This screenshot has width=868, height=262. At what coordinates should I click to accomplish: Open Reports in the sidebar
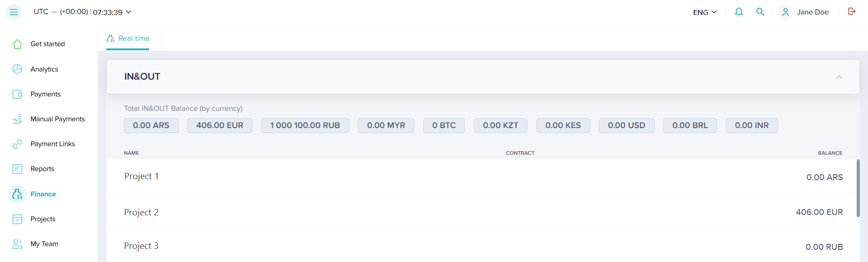(x=42, y=169)
